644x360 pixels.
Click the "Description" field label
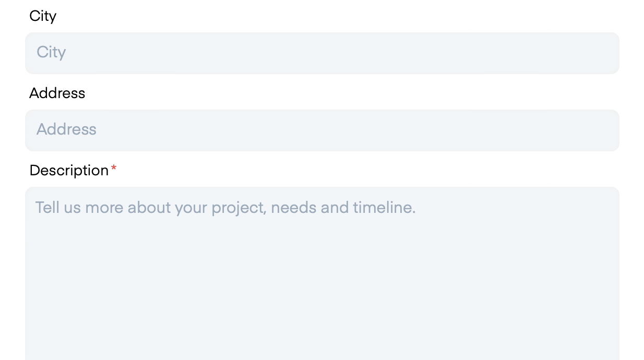[x=69, y=171]
